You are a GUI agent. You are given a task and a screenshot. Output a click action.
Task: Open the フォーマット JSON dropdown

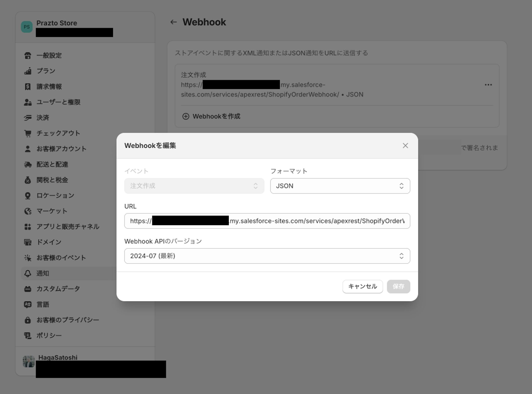coord(340,186)
